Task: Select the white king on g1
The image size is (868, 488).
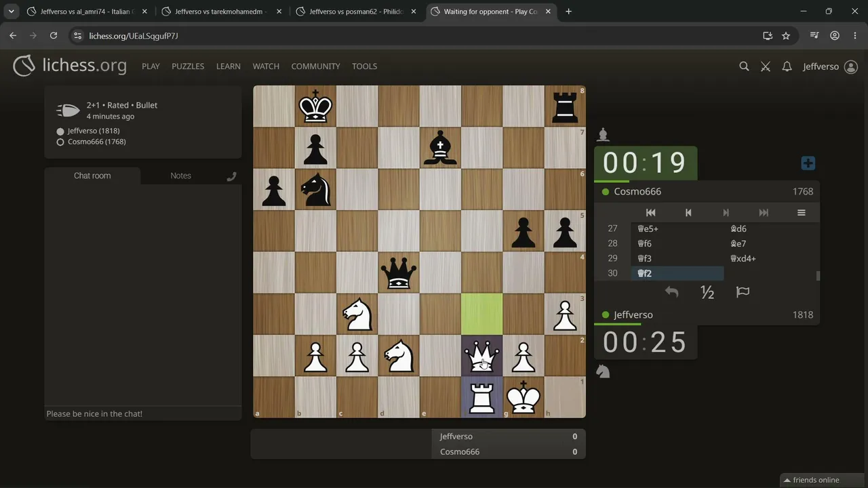Action: point(524,397)
